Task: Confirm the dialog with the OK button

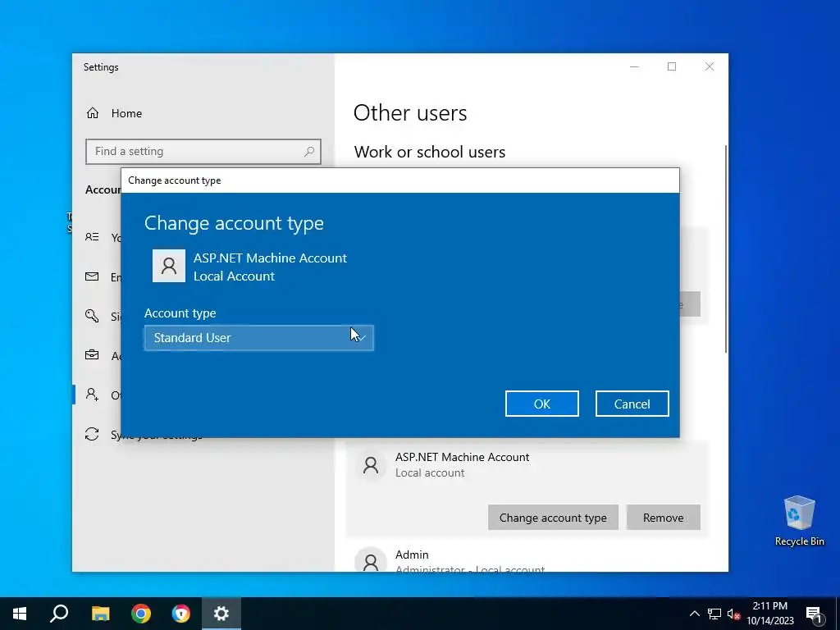Action: point(541,404)
